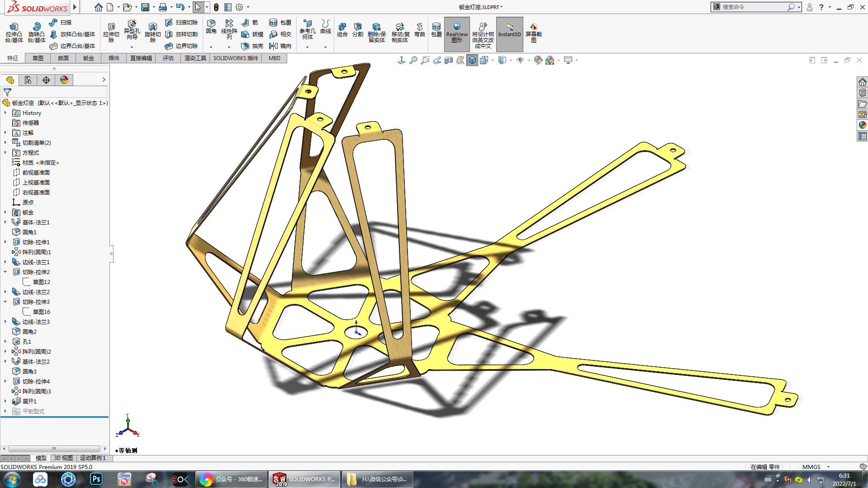Expand the SOLIDWORKS main menu flyout arrow
The width and height of the screenshot is (868, 488).
(75, 7)
